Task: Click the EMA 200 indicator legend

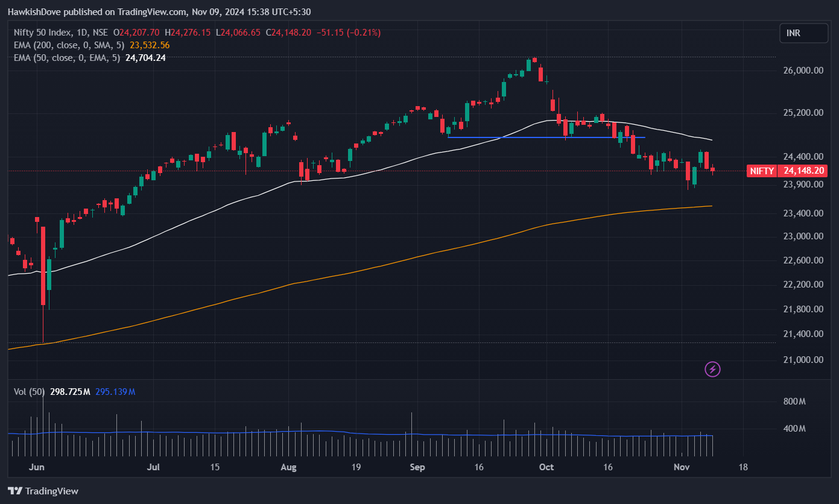Action: (70, 45)
